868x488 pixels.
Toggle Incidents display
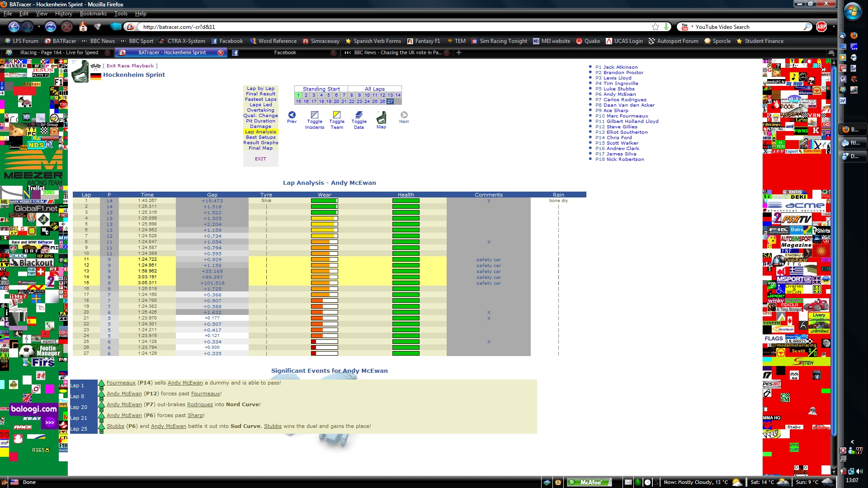click(315, 116)
